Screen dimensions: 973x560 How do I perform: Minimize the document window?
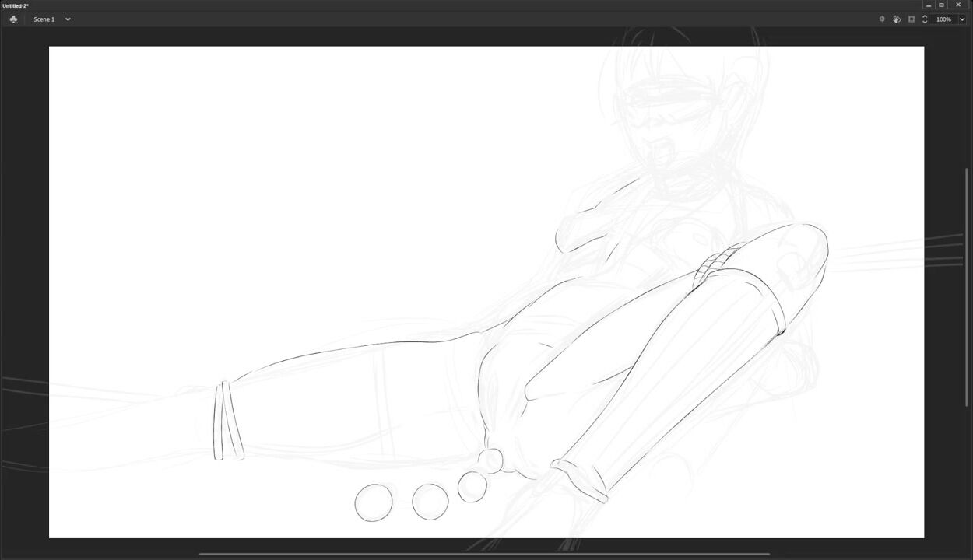pyautogui.click(x=929, y=5)
